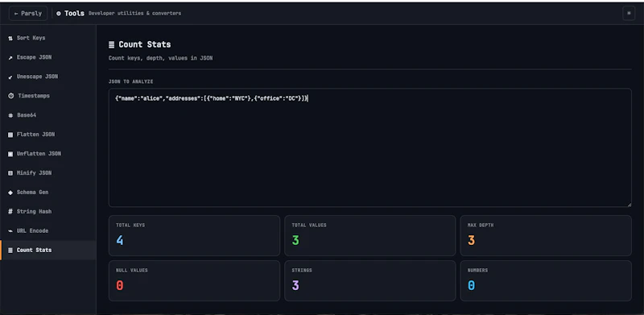Click the textarea resize handle corner
This screenshot has width=644, height=315.
tap(629, 204)
